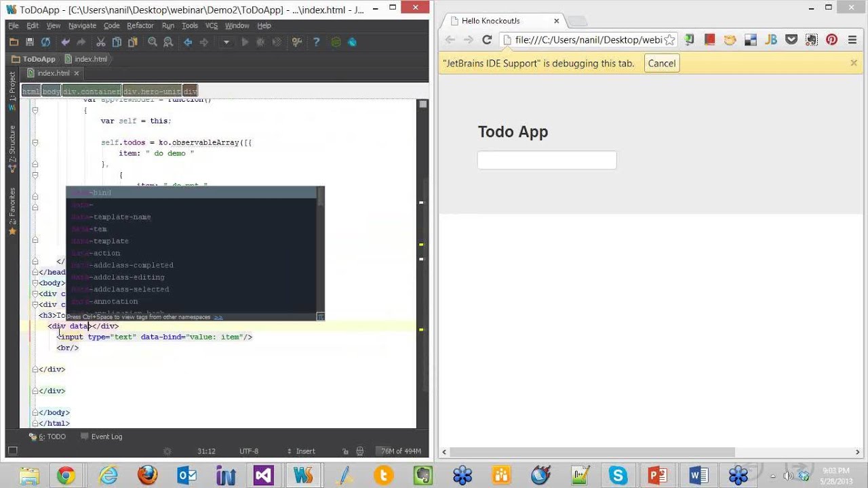Click the Paste clipboard icon

(132, 42)
